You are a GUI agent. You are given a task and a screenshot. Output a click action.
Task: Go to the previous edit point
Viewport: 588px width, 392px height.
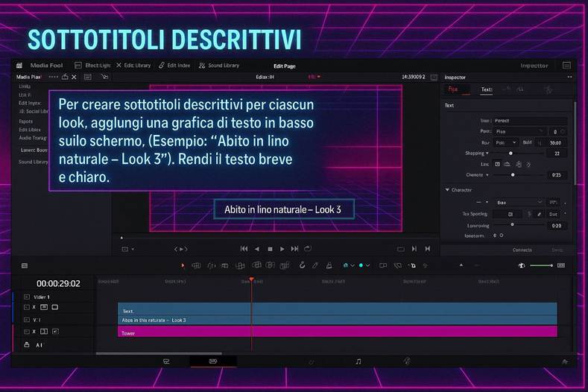(428, 249)
